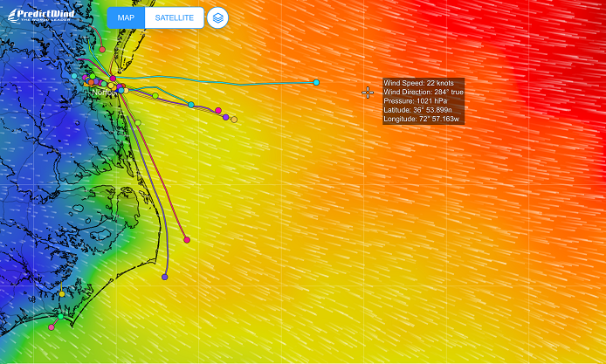The width and height of the screenshot is (606, 364).
Task: Select the red boat marker north of Norfolk
Action: coord(102,49)
